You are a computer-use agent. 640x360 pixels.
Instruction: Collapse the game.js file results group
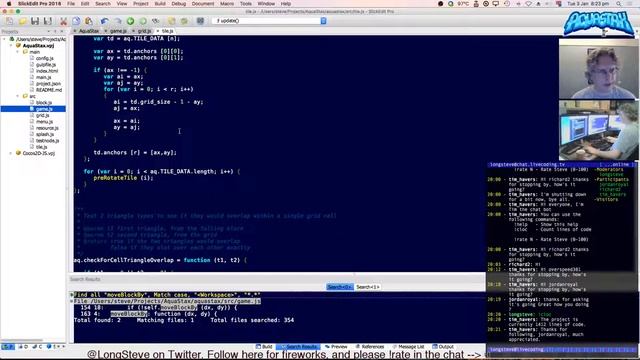coord(71,301)
